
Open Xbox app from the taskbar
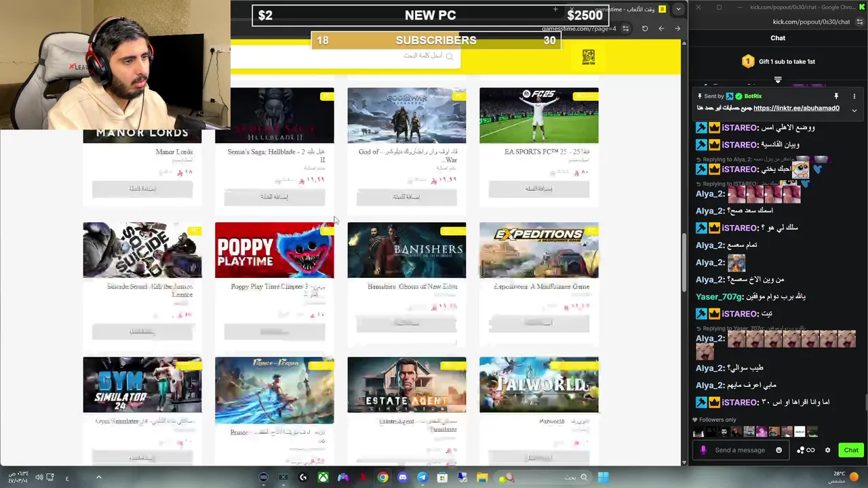[x=323, y=477]
